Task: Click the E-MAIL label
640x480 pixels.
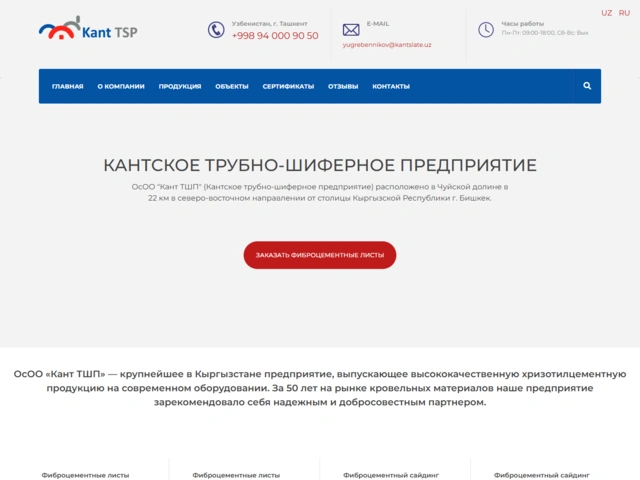Action: tap(378, 24)
